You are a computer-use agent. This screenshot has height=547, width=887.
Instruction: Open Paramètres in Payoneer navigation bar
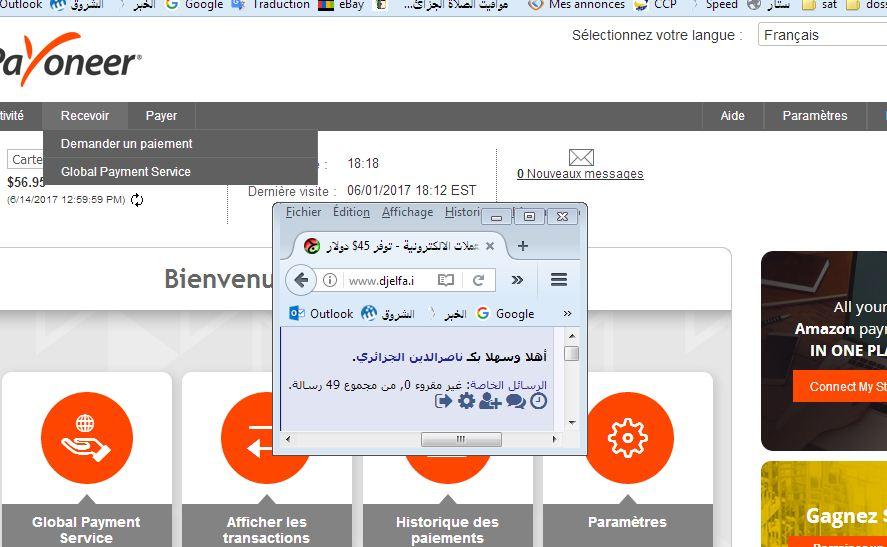tap(815, 116)
